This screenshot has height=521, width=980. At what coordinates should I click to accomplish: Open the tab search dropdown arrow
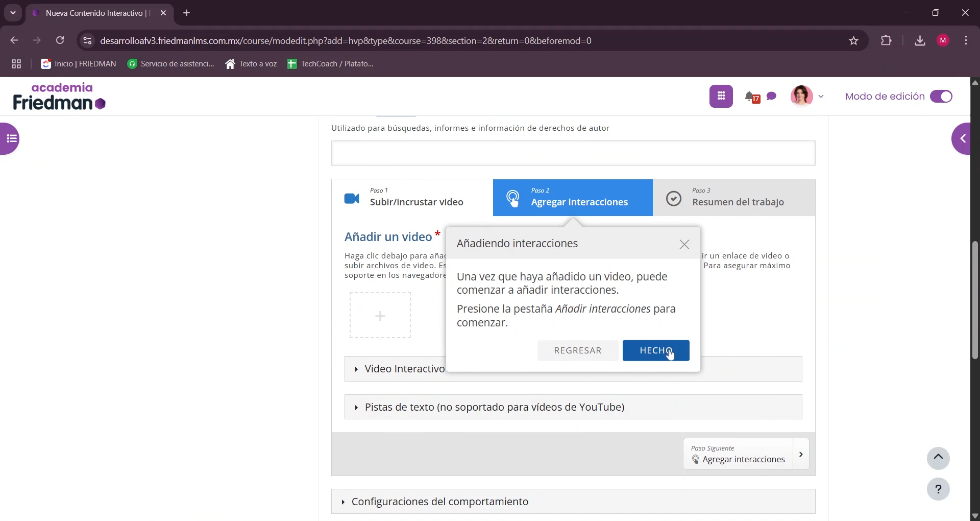[x=13, y=13]
